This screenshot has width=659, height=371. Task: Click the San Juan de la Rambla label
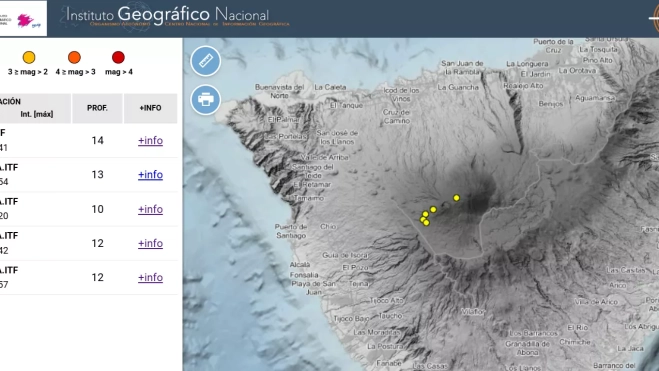(462, 67)
